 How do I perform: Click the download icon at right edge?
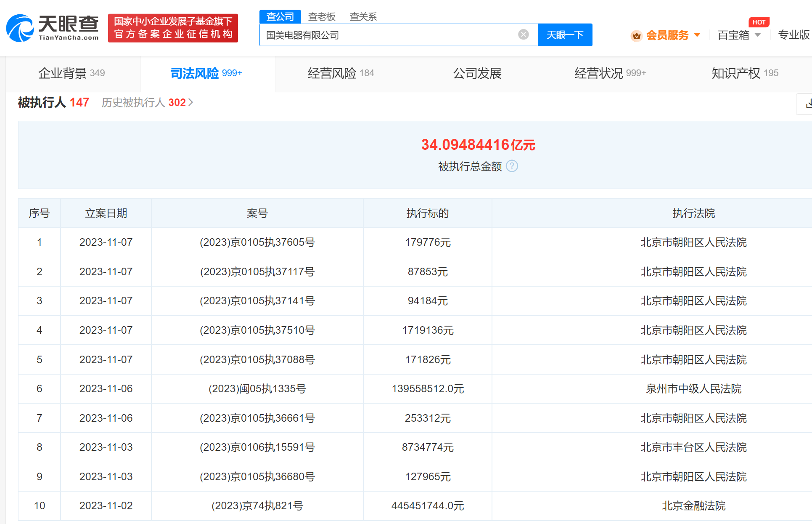pyautogui.click(x=807, y=104)
